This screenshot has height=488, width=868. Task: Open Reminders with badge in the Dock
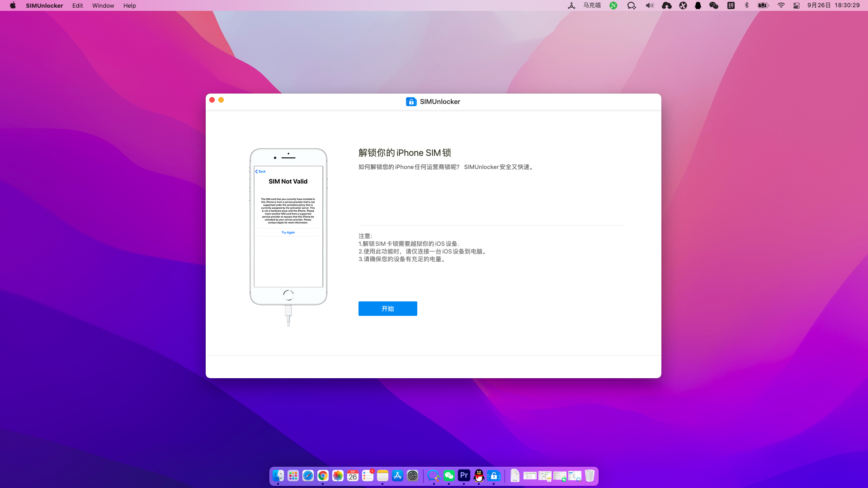368,475
